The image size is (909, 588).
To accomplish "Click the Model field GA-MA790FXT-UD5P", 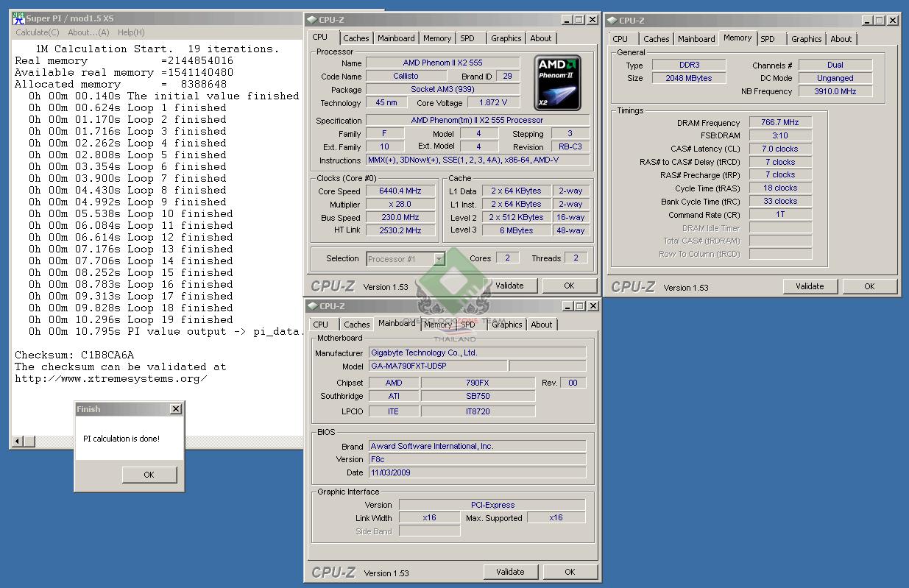I will 437,366.
